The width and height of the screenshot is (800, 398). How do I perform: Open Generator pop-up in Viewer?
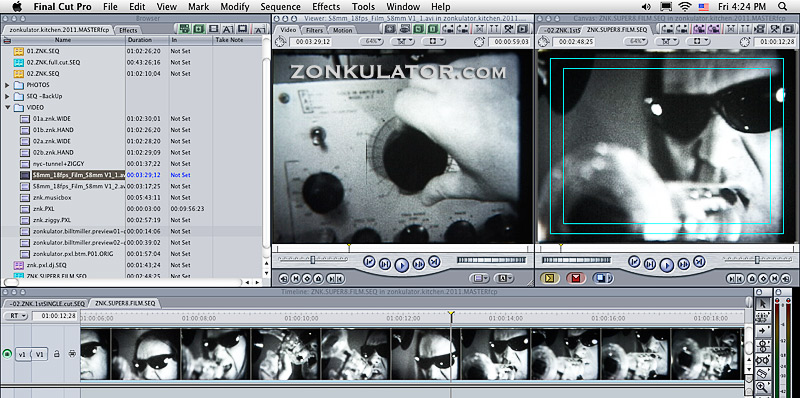click(504, 279)
